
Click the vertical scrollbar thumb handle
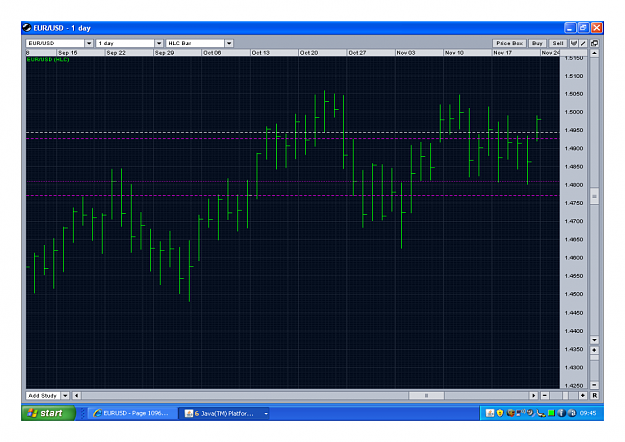594,196
